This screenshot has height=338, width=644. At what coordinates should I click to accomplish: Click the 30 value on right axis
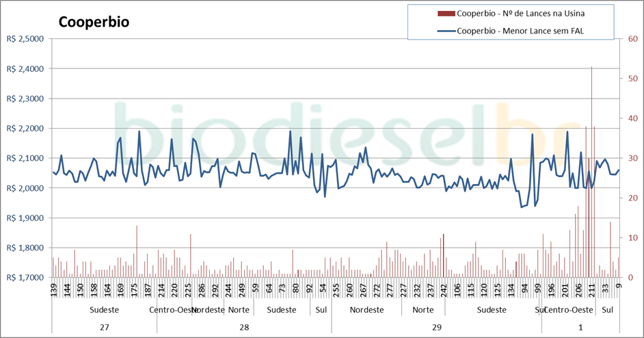pos(632,158)
